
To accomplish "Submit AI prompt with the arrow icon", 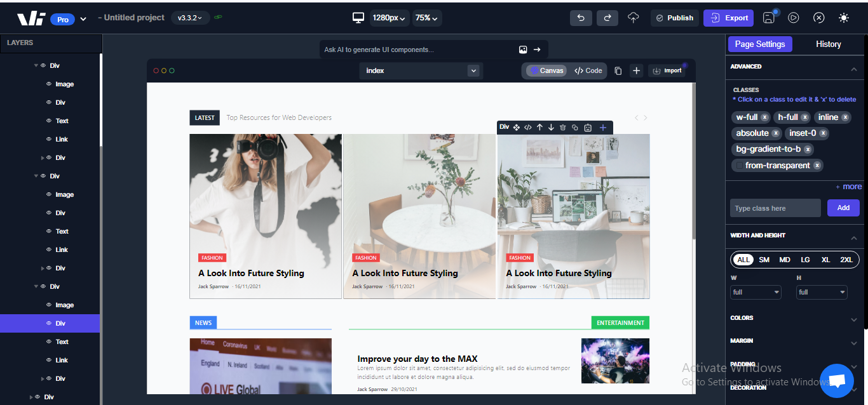I will point(537,50).
